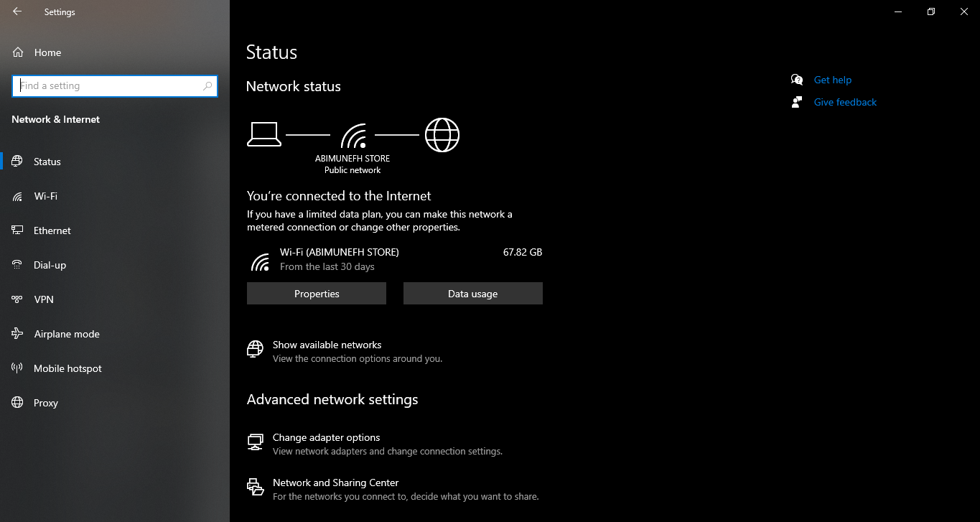This screenshot has width=980, height=522.
Task: Select the Proxy globe icon
Action: (x=17, y=403)
